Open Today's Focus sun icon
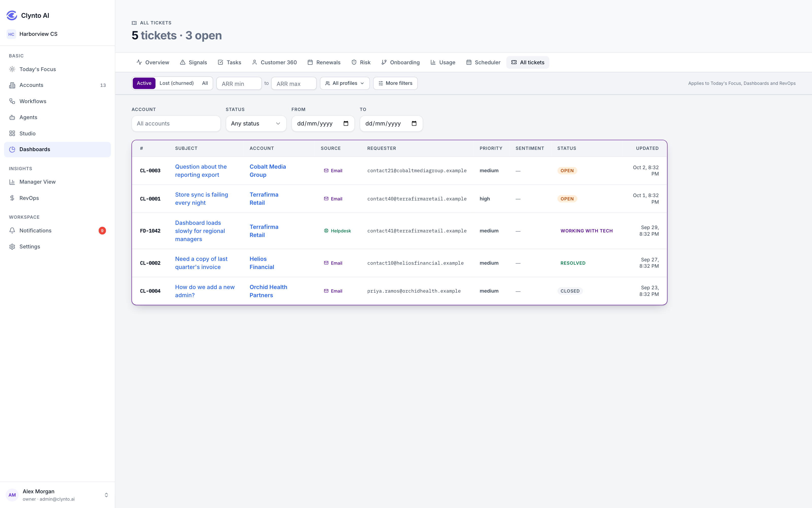Viewport: 812px width, 508px height. (12, 69)
